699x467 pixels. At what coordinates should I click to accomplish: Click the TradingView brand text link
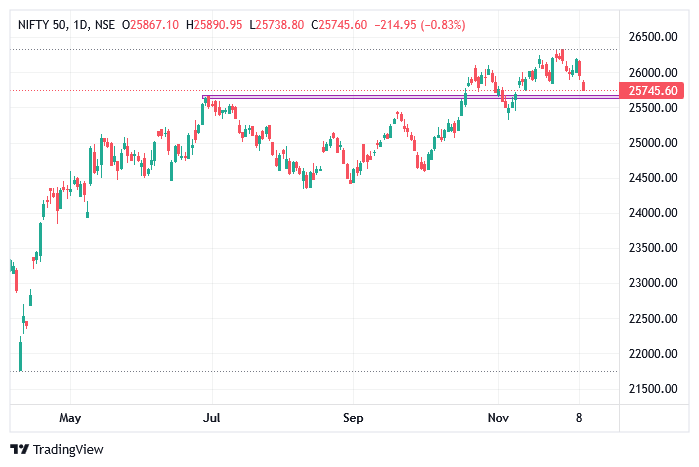click(x=67, y=449)
